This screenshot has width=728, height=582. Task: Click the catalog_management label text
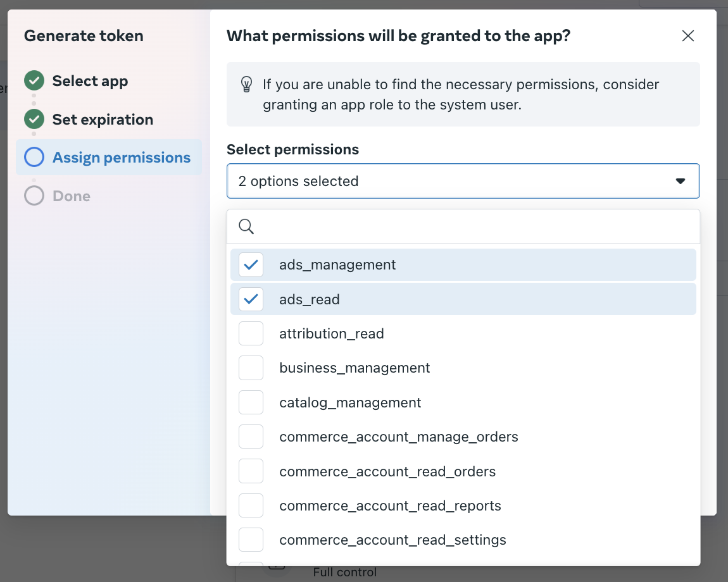[350, 402]
